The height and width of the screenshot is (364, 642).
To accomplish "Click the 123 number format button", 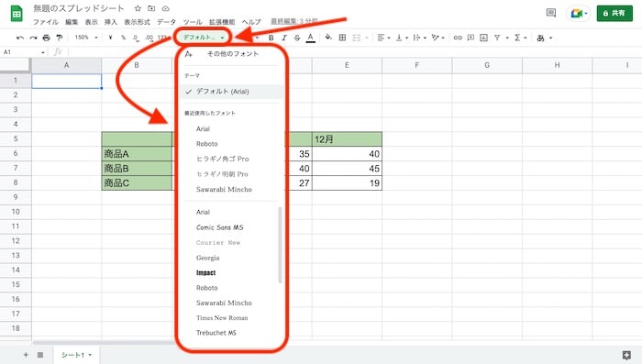I will (163, 38).
